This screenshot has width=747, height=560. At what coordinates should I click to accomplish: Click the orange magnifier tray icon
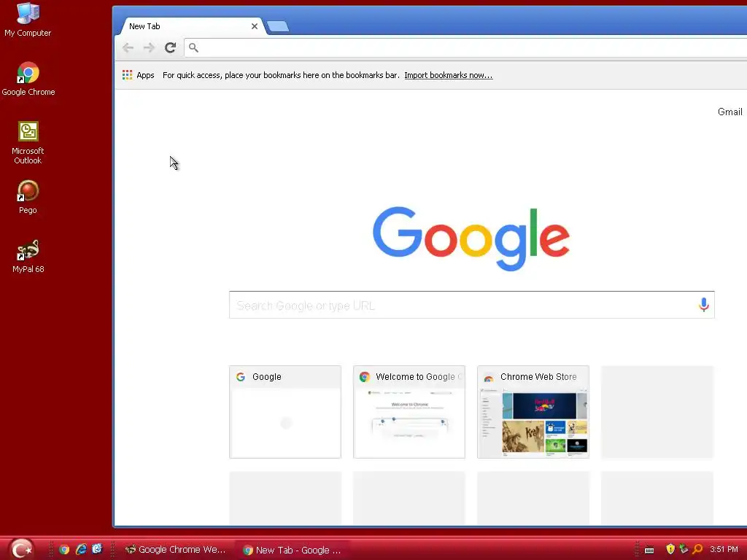pos(697,549)
